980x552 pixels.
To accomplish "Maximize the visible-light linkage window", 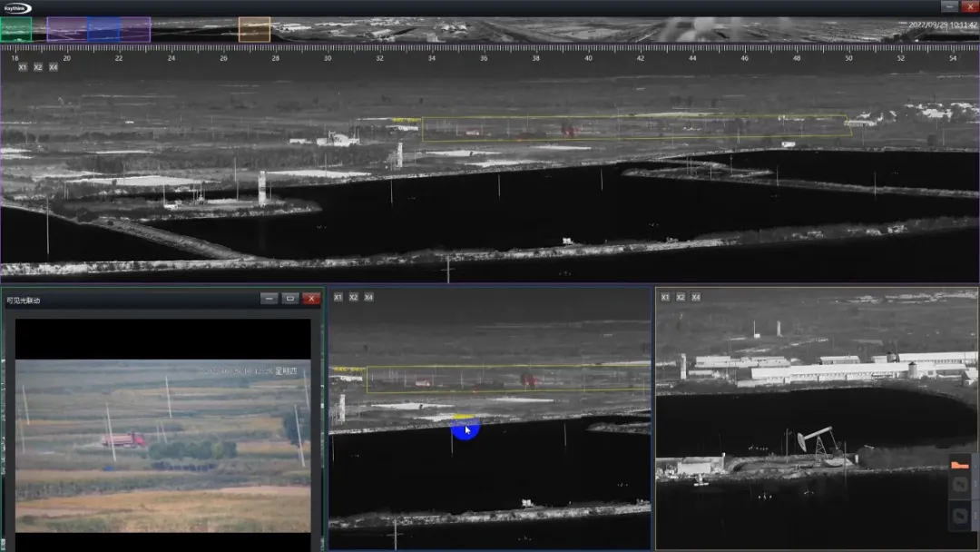I will click(290, 299).
